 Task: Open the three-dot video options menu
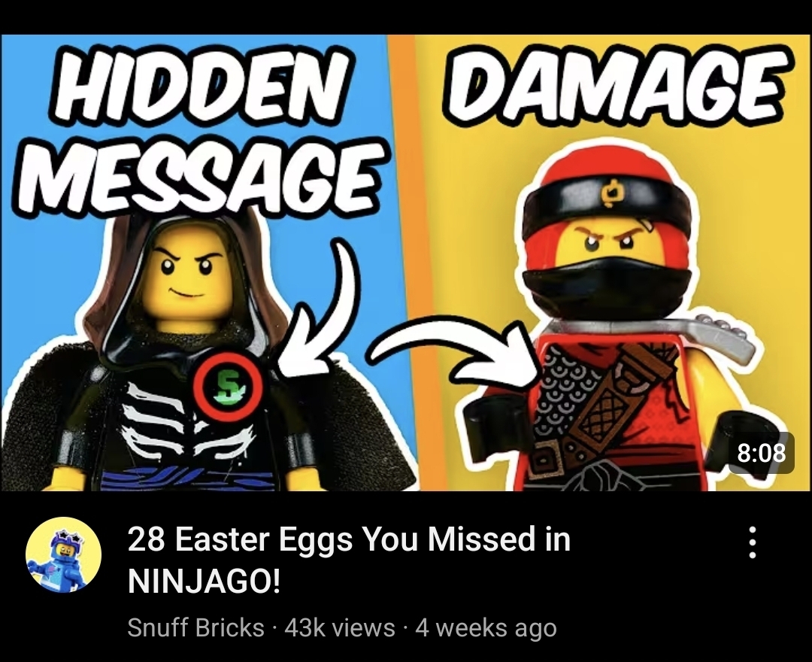coord(753,543)
